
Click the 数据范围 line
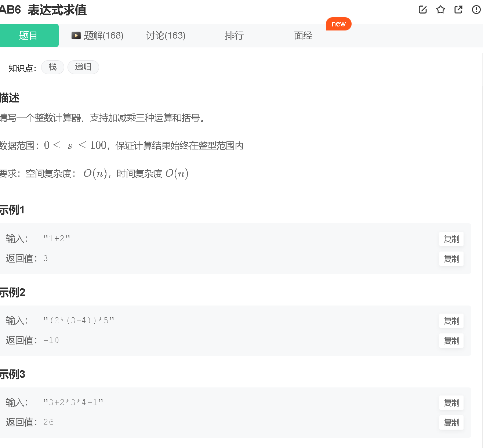coord(121,146)
